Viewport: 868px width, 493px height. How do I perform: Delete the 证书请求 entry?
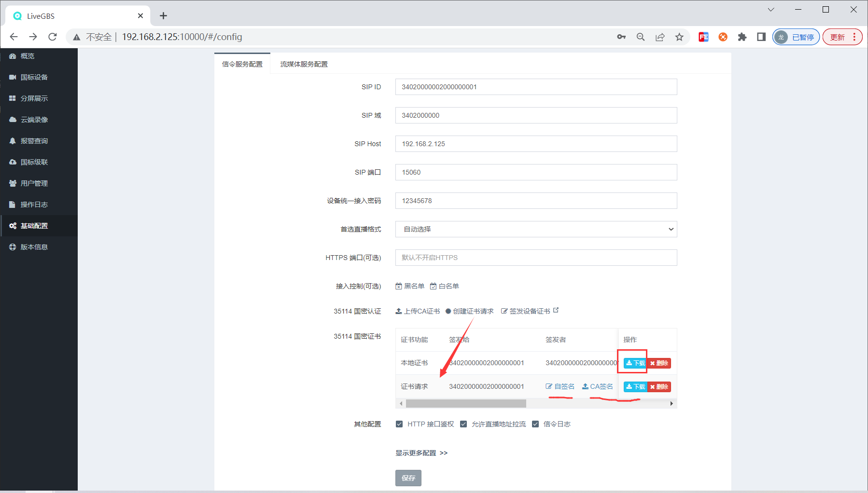tap(659, 387)
